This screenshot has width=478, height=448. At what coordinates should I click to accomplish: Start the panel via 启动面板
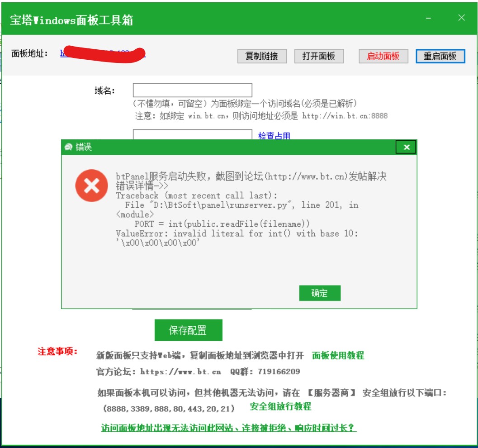click(x=383, y=56)
